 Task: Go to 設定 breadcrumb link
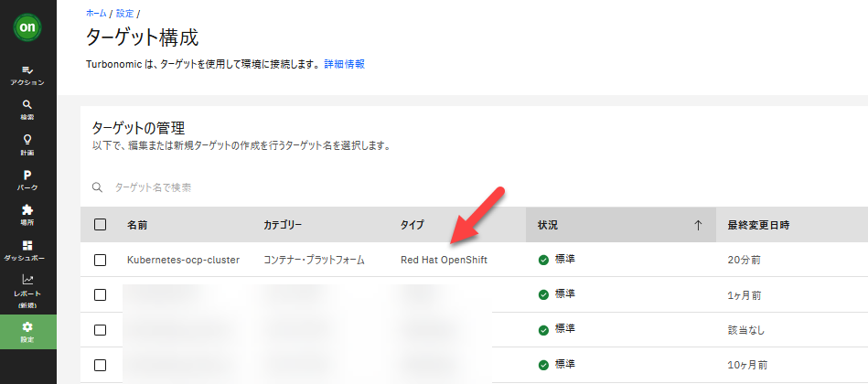[x=124, y=14]
